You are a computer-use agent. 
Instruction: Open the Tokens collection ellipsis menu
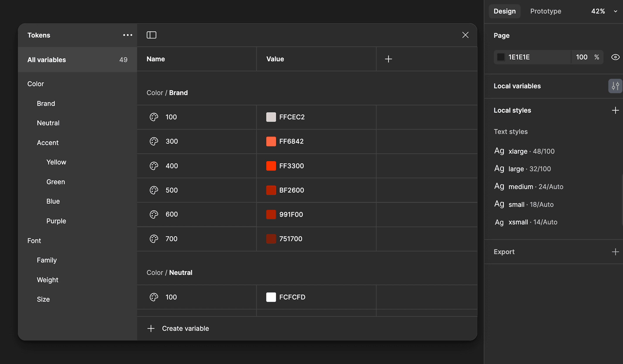pyautogui.click(x=128, y=35)
